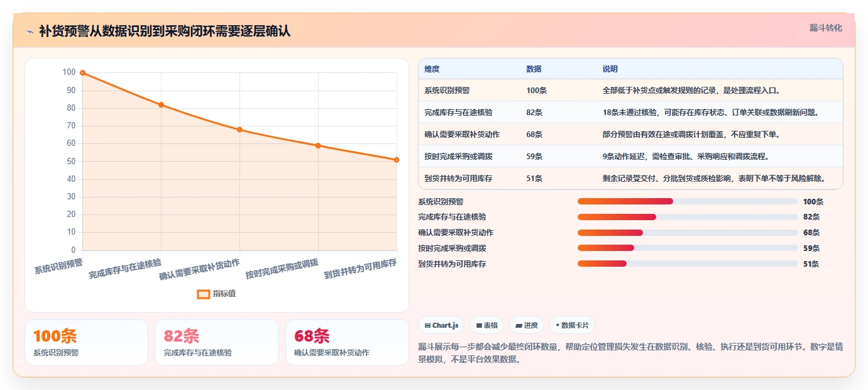The image size is (868, 390).
Task: Select table cell 确认需要采取补货动作
Action: (x=462, y=135)
